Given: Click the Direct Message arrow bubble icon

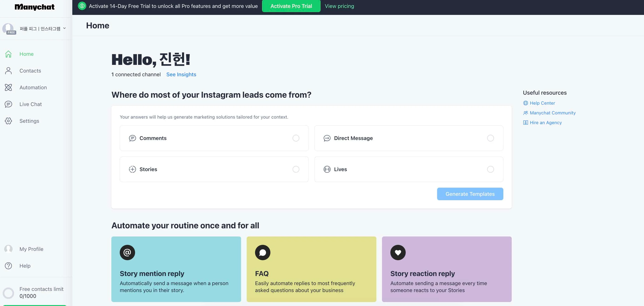Looking at the screenshot, I should pos(327,138).
